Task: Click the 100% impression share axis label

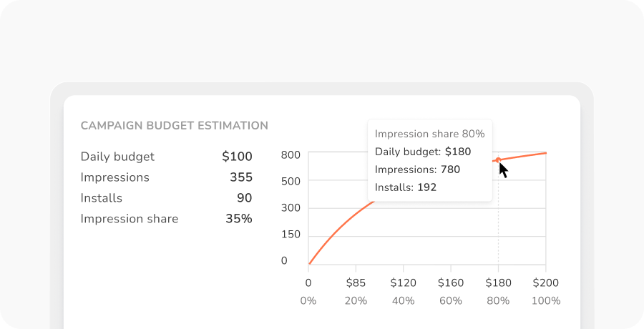Action: tap(547, 301)
